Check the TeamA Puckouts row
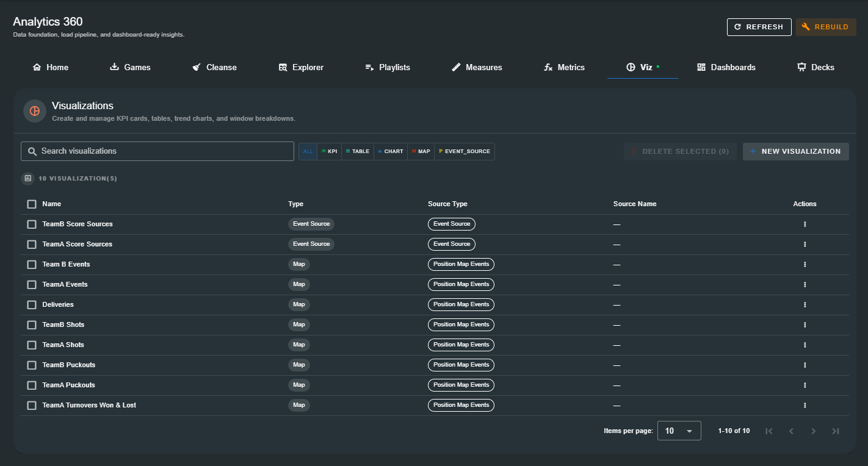868x466 pixels. [x=32, y=385]
